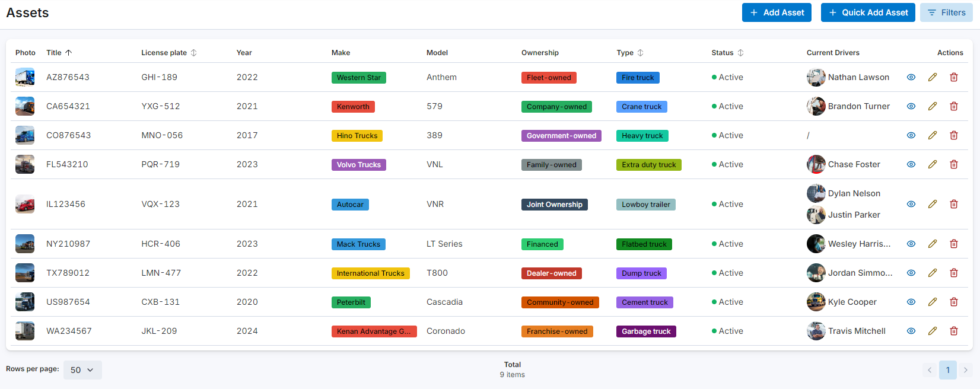Click the Add Asset button
This screenshot has height=389, width=980.
[x=777, y=12]
